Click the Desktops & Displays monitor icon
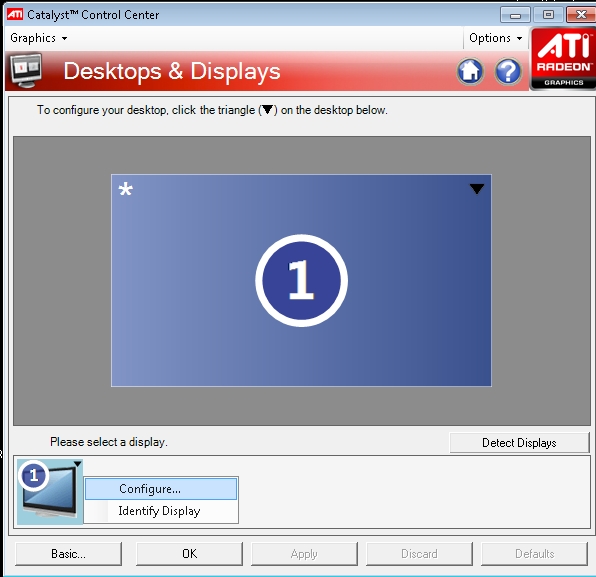Image resolution: width=596 pixels, height=577 pixels. 26,70
